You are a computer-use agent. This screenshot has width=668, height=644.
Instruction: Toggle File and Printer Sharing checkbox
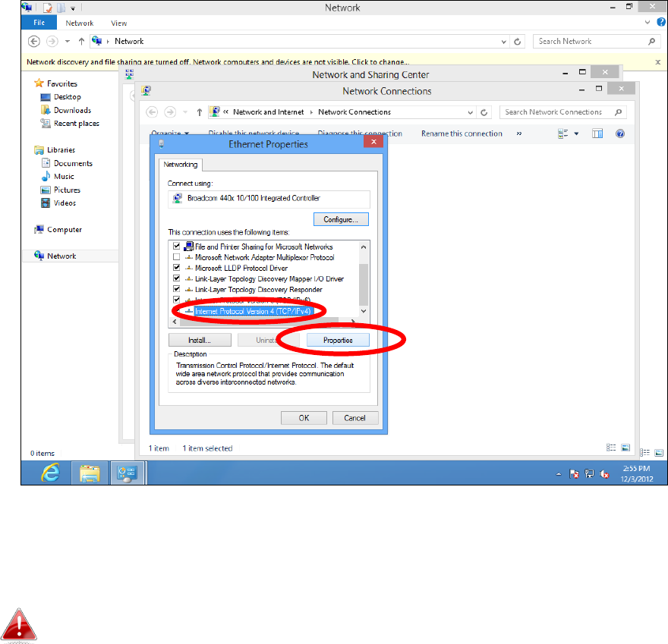(x=176, y=246)
